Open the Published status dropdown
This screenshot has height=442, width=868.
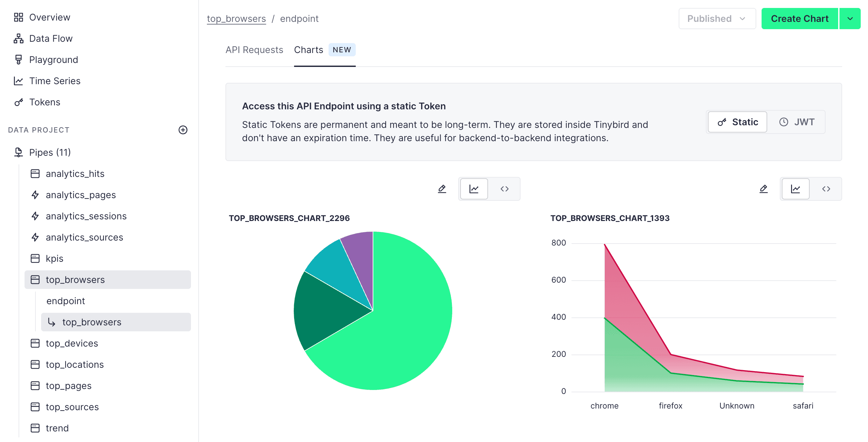(717, 19)
